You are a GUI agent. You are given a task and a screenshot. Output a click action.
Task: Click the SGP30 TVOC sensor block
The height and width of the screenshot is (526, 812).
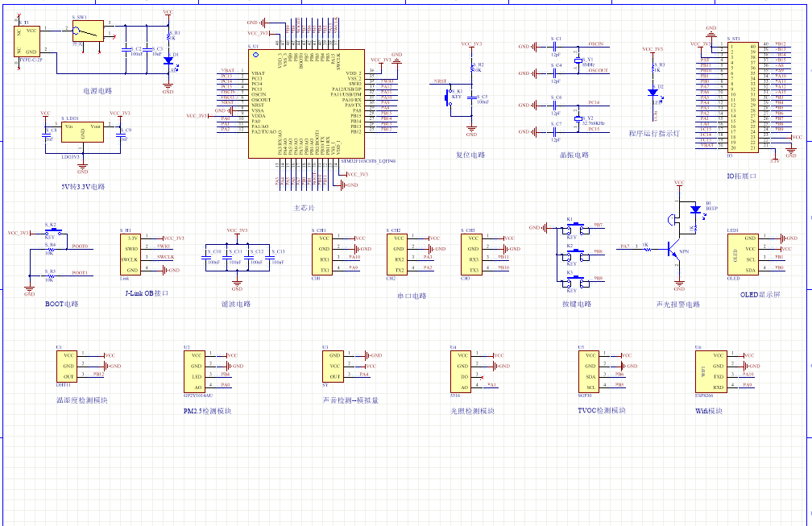click(x=590, y=370)
